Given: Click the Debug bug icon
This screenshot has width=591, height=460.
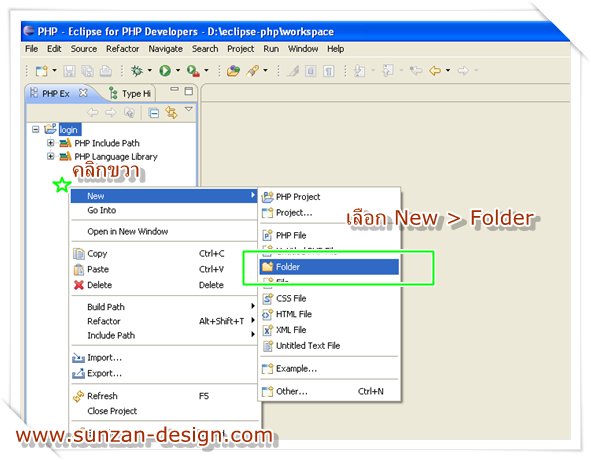Looking at the screenshot, I should [136, 71].
